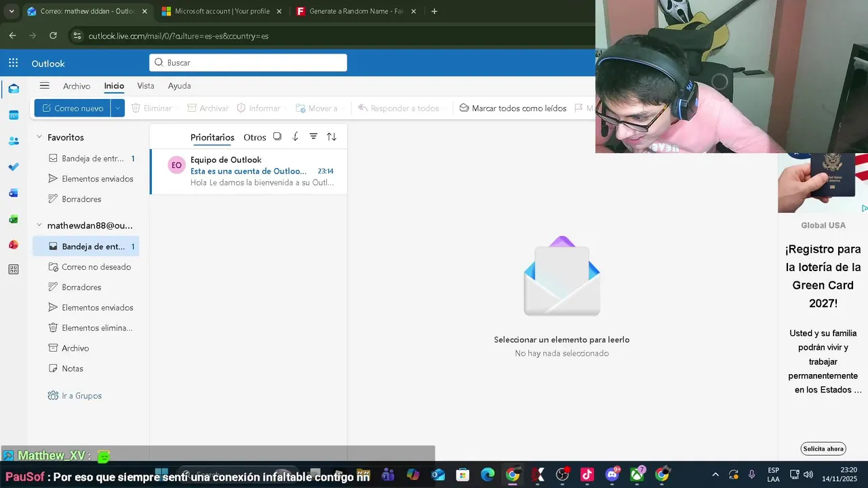The width and height of the screenshot is (868, 488).
Task: Open Mail in the left app rail
Action: click(14, 89)
